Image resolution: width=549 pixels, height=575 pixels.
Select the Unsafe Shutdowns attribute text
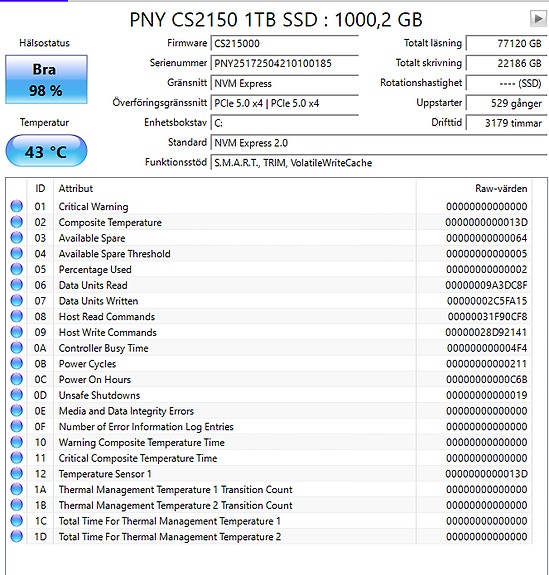(99, 395)
